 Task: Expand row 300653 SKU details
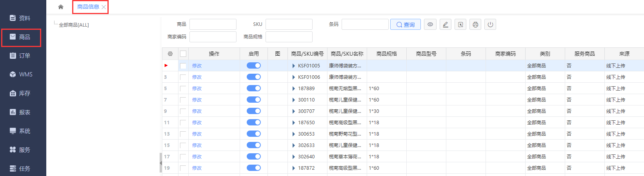(x=293, y=134)
